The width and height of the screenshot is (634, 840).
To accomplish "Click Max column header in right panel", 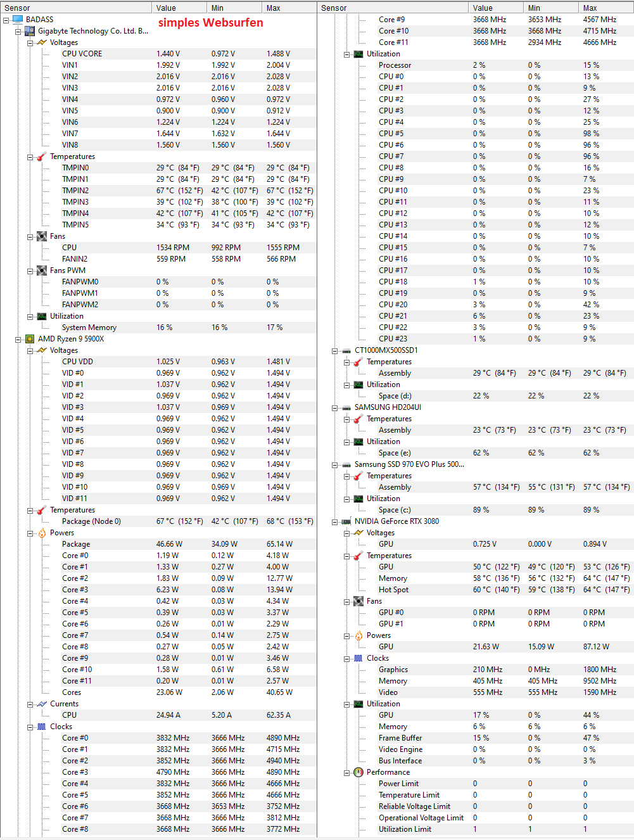I will click(x=606, y=8).
